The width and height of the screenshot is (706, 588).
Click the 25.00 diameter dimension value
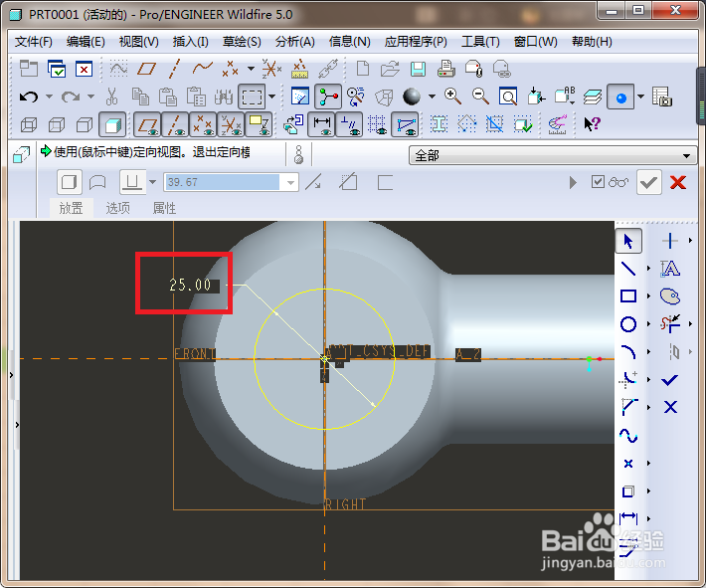tap(190, 285)
